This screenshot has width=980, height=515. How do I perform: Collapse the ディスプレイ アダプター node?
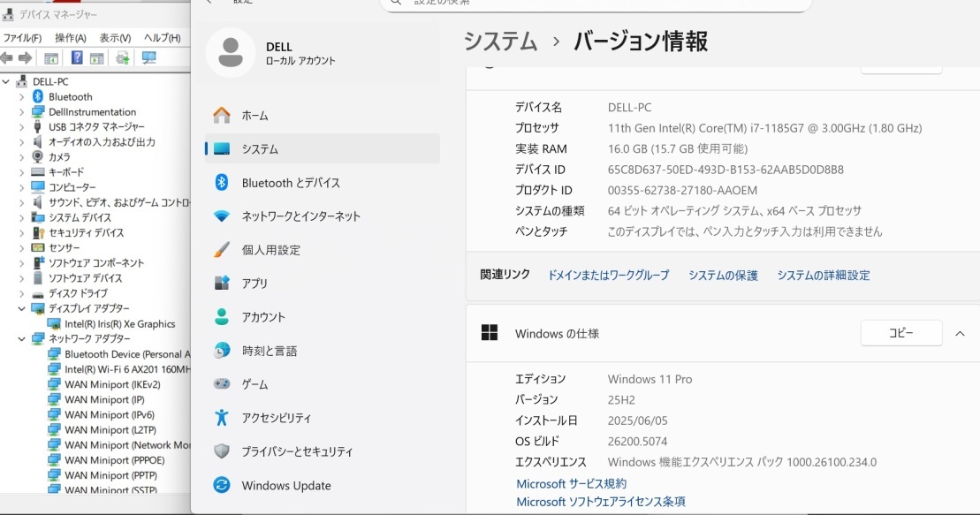pos(22,308)
